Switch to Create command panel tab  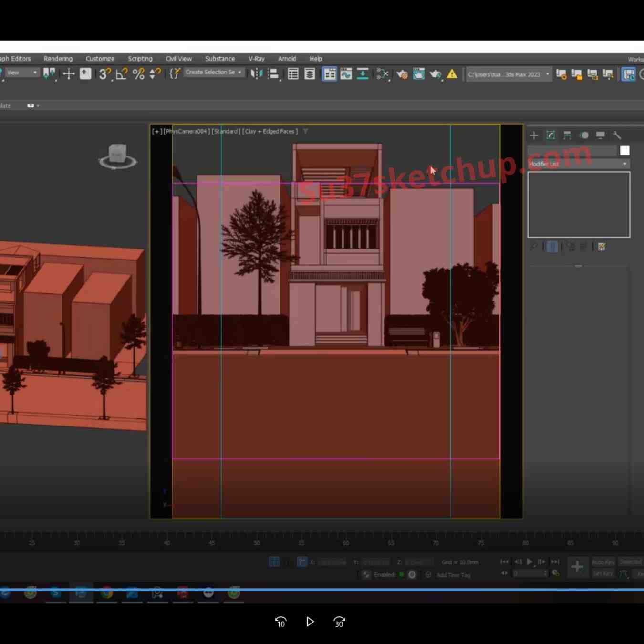pos(534,135)
